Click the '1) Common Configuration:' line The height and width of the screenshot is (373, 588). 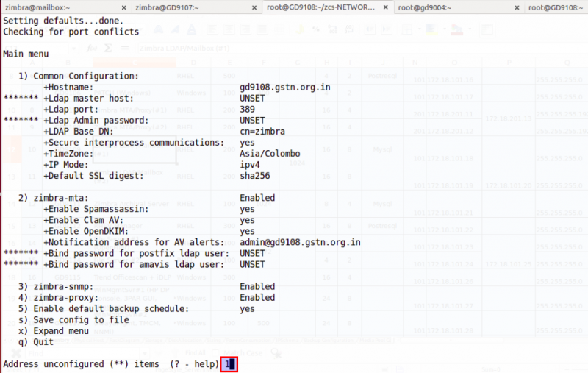click(x=79, y=77)
